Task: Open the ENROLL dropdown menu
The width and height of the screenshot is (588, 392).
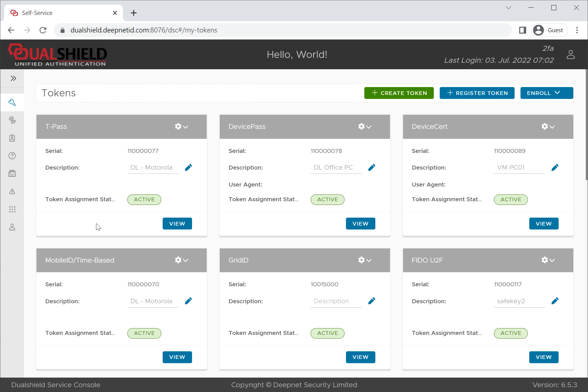Action: [546, 93]
